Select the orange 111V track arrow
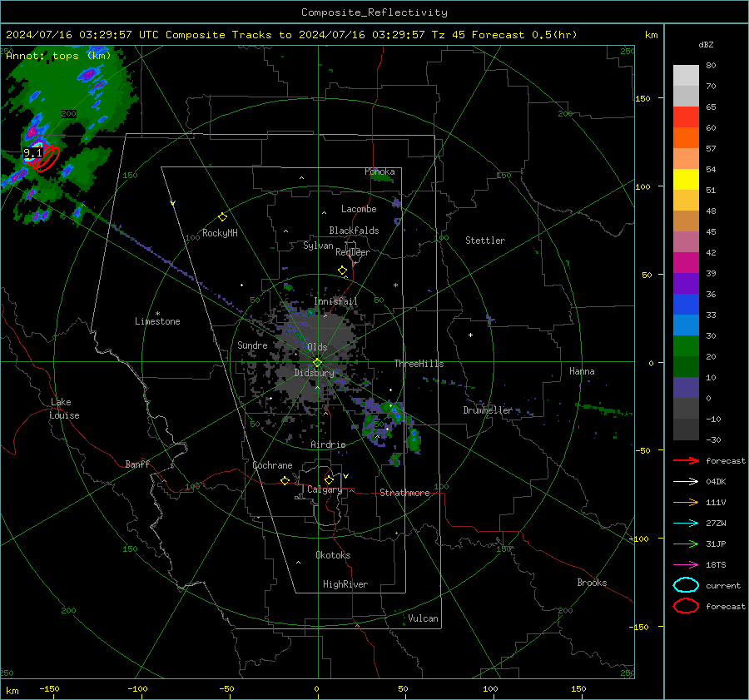 [x=686, y=502]
